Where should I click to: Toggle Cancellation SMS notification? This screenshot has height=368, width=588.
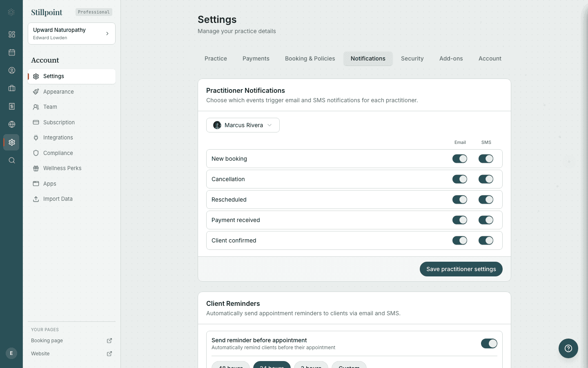click(x=486, y=179)
